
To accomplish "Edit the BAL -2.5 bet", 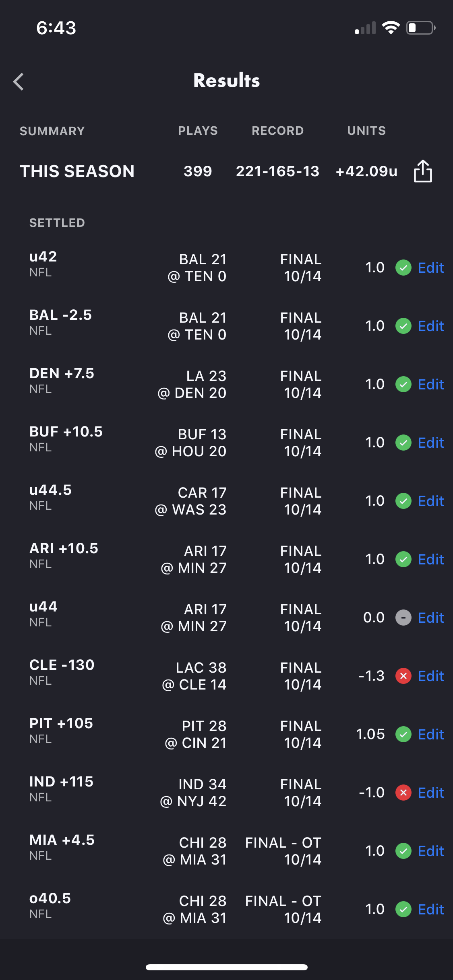I will tap(430, 326).
